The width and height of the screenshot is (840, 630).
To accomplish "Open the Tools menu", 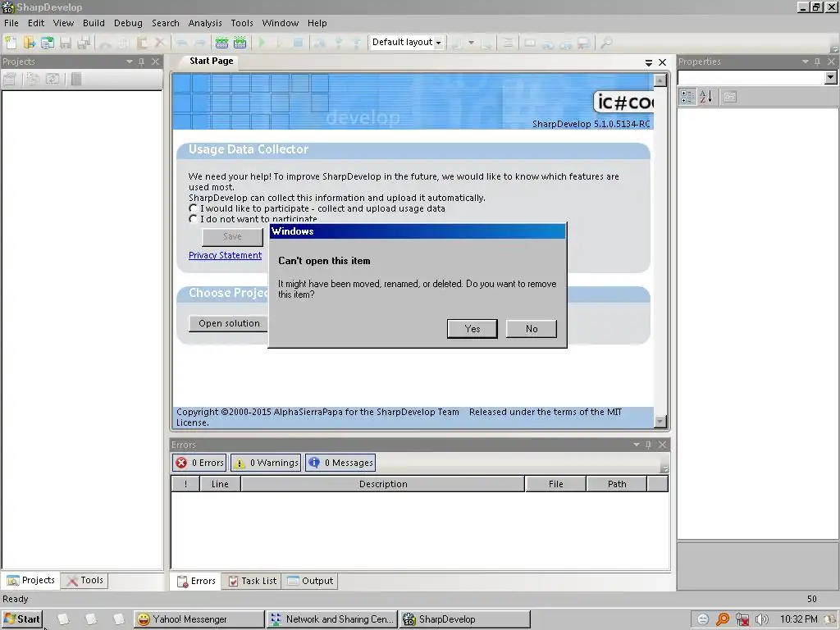I will point(242,23).
